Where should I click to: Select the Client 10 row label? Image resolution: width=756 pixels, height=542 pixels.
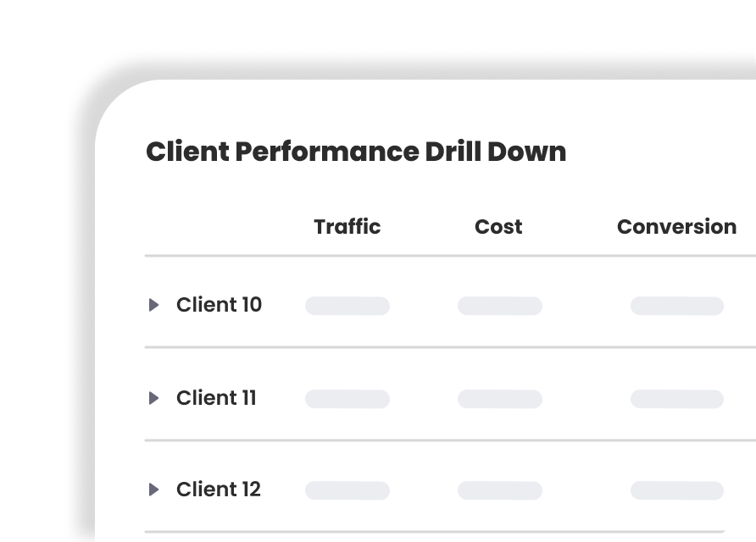tap(219, 305)
